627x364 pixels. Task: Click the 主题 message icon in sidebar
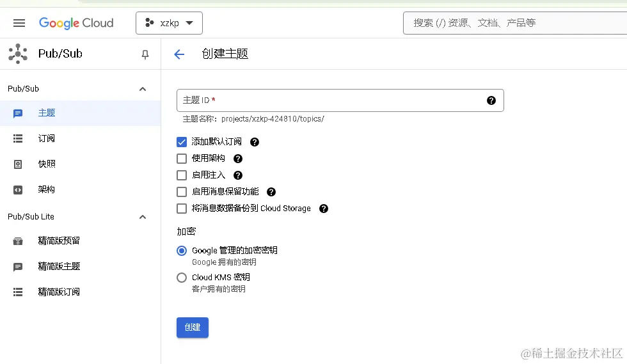tap(18, 114)
